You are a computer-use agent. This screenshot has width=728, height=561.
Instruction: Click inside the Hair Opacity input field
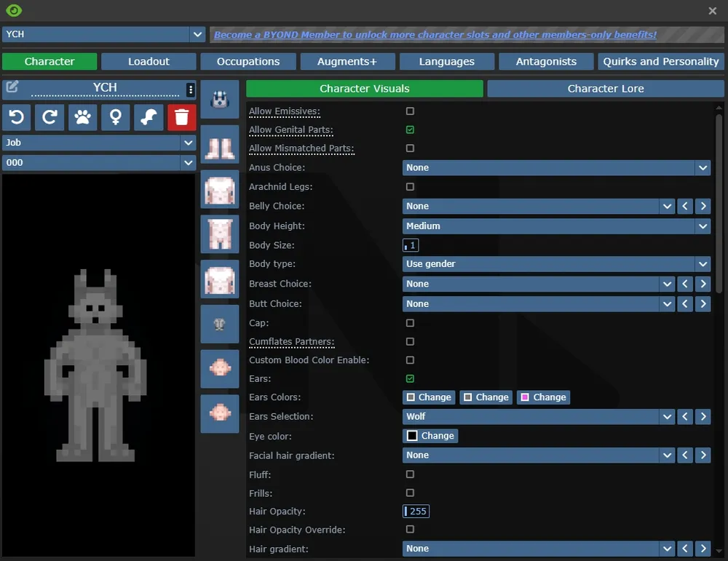416,511
